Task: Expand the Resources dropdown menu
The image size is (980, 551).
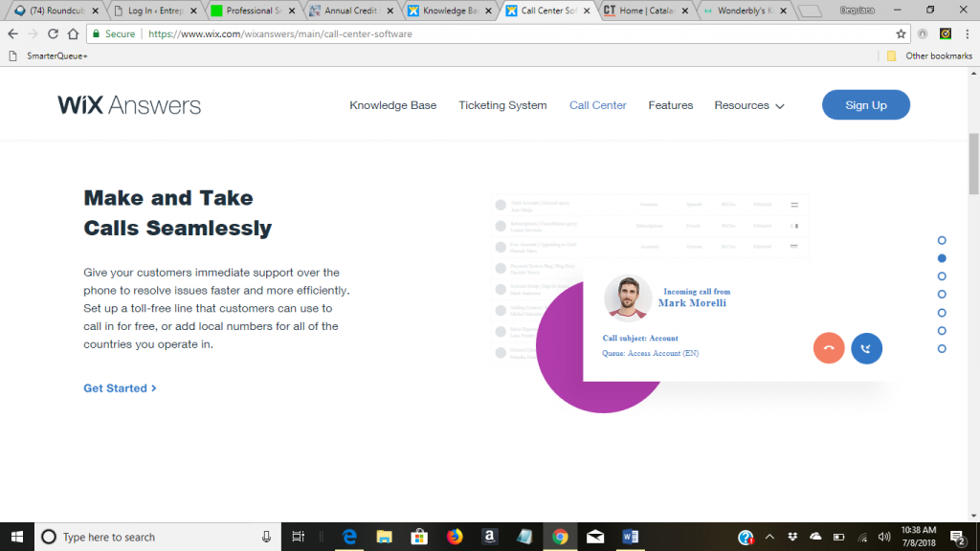Action: point(748,105)
